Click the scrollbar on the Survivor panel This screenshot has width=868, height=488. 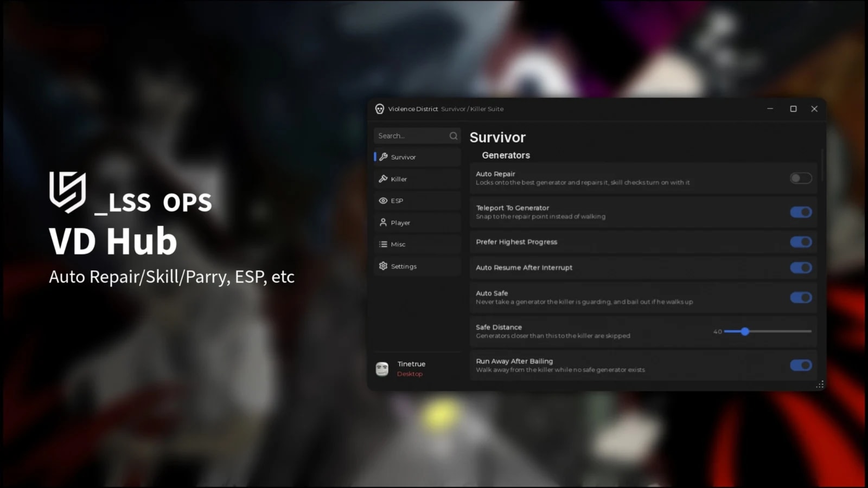pyautogui.click(x=822, y=165)
